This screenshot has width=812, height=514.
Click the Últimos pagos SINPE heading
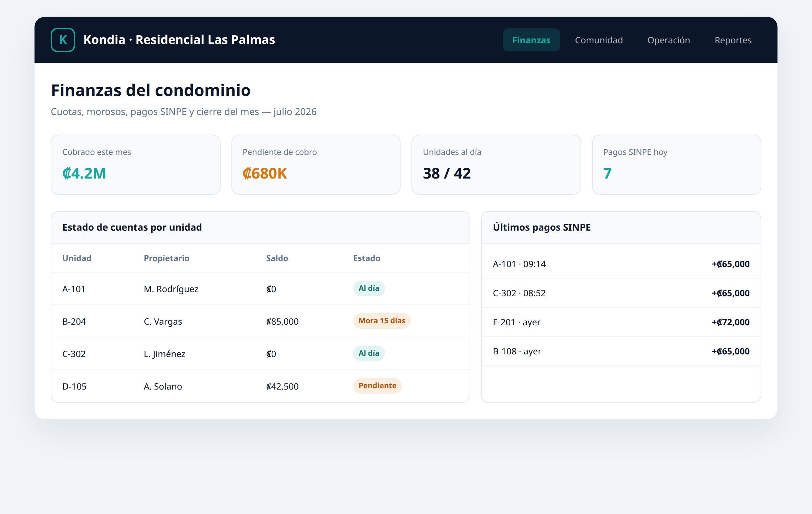tap(542, 227)
